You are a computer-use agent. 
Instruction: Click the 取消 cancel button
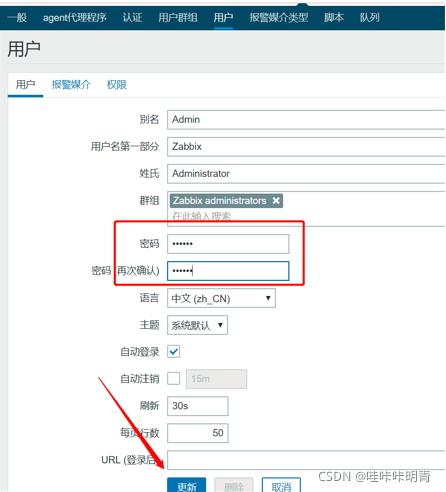[x=281, y=485]
